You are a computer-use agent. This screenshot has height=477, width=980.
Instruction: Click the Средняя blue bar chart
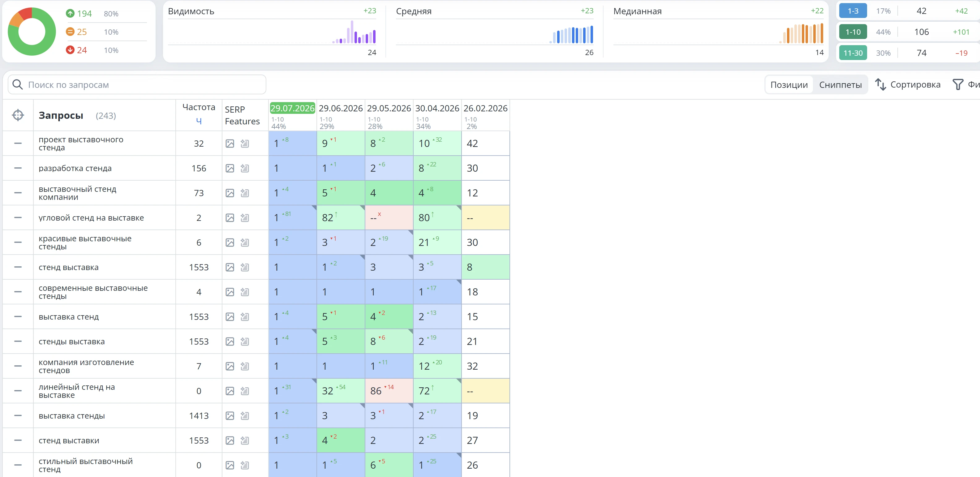[571, 34]
